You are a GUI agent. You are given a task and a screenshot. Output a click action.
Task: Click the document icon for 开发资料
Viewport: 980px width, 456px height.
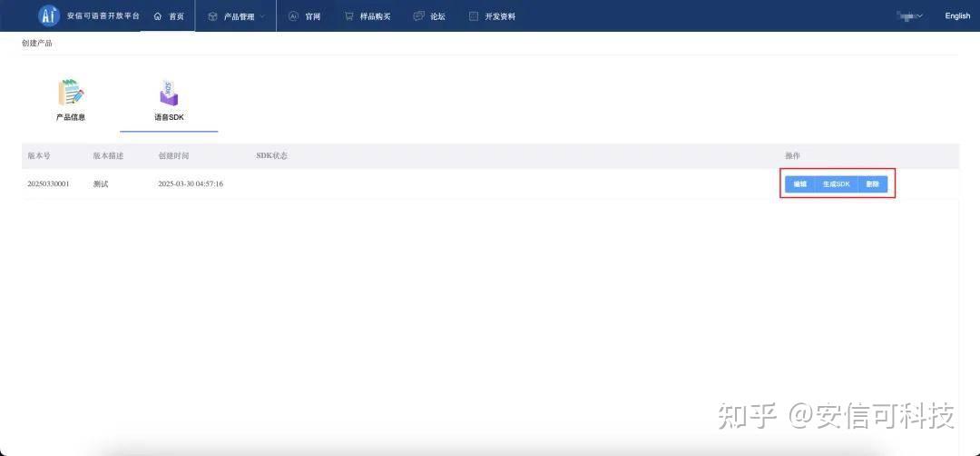click(474, 16)
